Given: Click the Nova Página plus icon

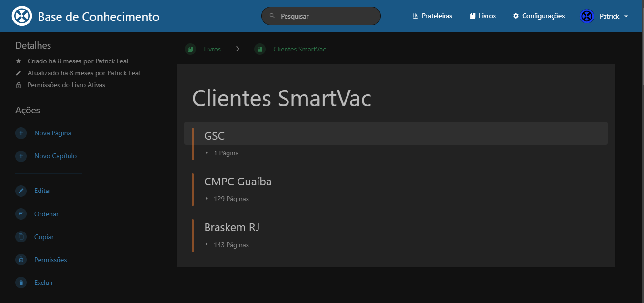Looking at the screenshot, I should tap(21, 133).
